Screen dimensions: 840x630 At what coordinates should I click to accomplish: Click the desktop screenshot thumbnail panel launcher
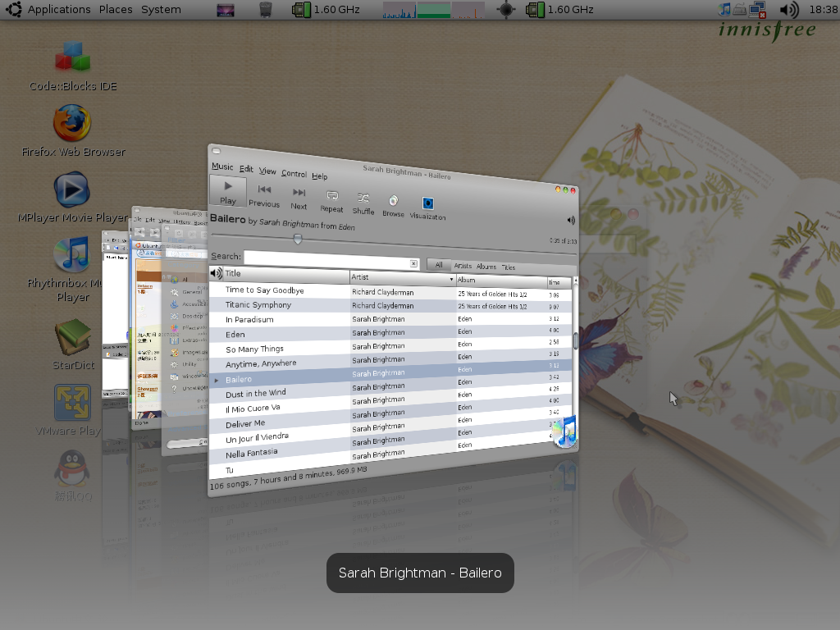click(226, 10)
